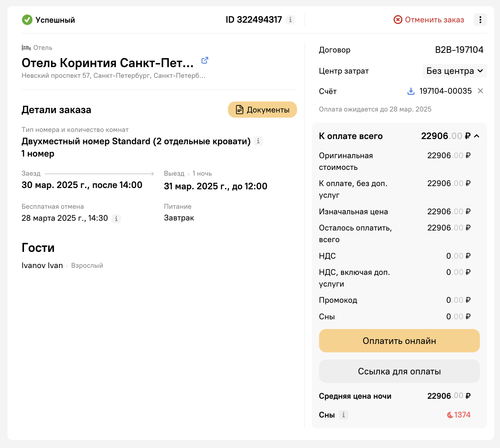Click Ссылка для оплаты button
The width and height of the screenshot is (500, 448).
point(399,371)
